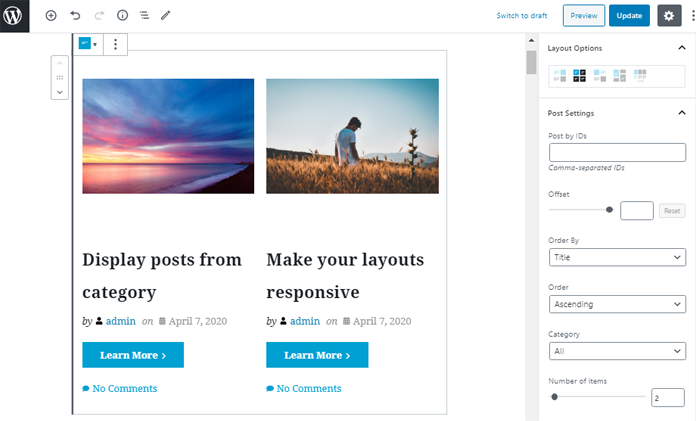
Task: Reset the Offset value
Action: pos(672,211)
